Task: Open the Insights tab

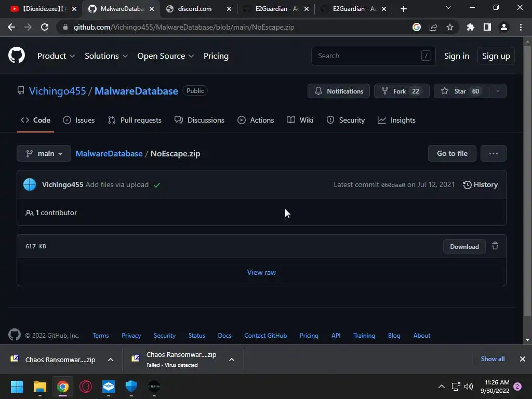Action: (x=396, y=120)
